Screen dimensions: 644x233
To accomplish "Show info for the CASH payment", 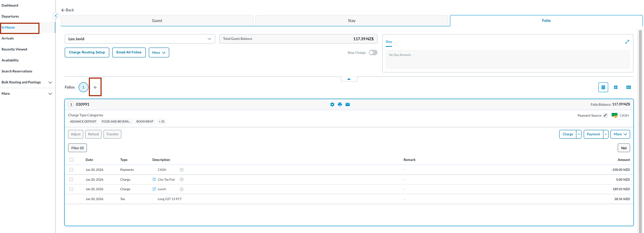I will coord(182,170).
